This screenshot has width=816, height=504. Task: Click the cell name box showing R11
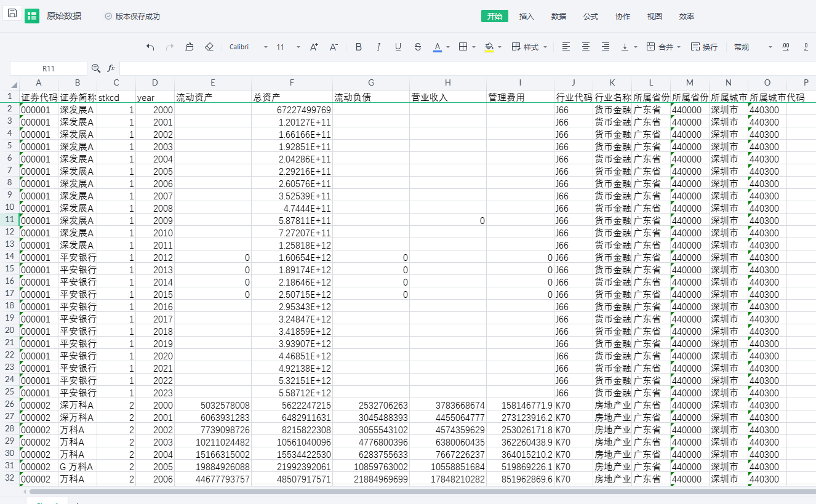click(49, 68)
